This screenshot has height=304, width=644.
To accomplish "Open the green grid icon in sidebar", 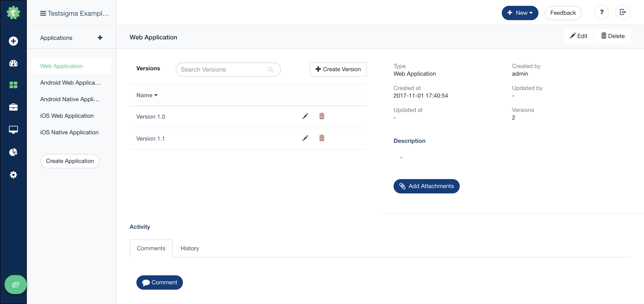I will tap(13, 85).
